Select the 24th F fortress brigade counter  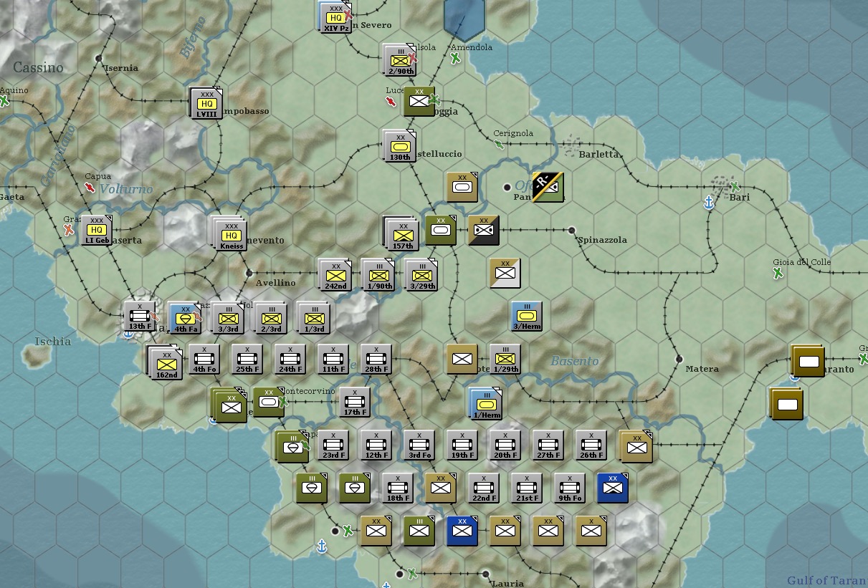291,360
